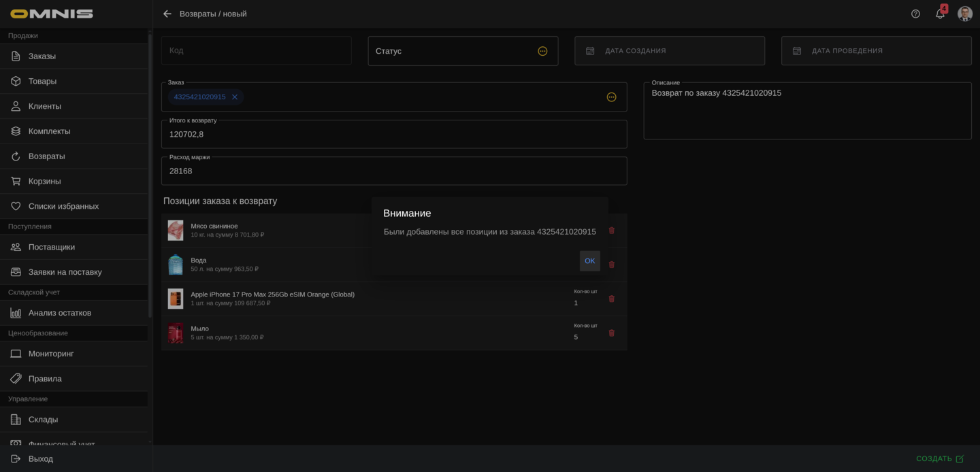Expand the Статус selector
Image resolution: width=980 pixels, height=472 pixels.
pyautogui.click(x=542, y=51)
